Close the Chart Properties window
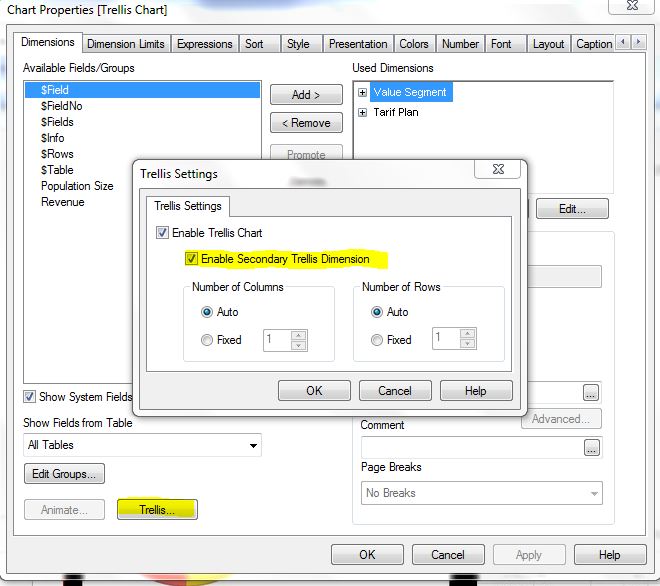660x586 pixels. 632,5
